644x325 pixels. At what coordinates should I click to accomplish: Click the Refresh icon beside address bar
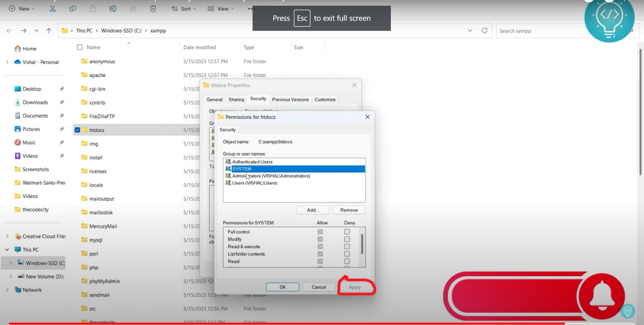(484, 31)
